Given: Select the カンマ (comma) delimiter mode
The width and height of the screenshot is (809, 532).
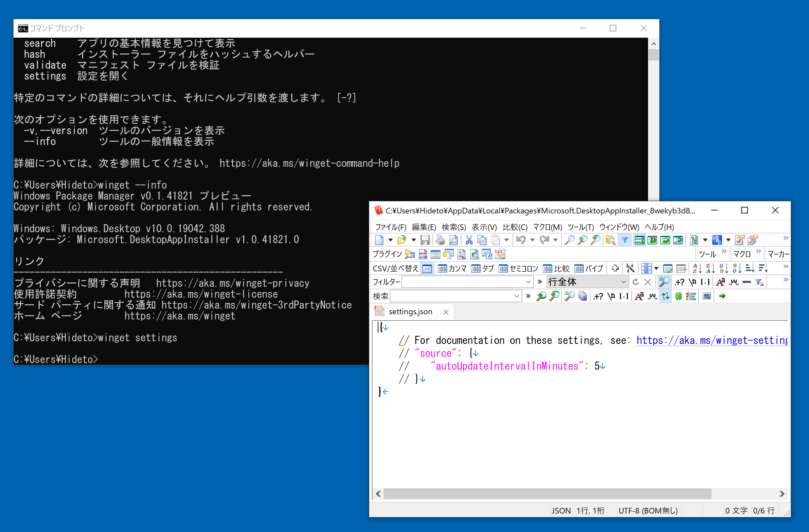Looking at the screenshot, I should click(x=442, y=269).
